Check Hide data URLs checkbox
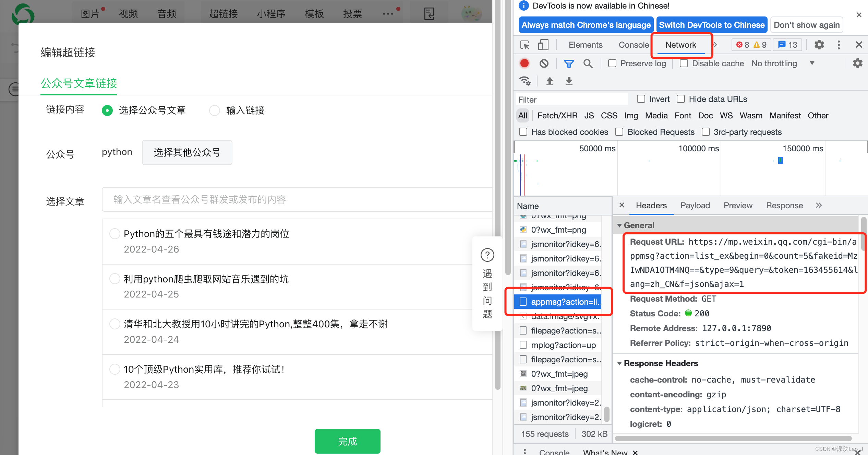 pos(681,99)
